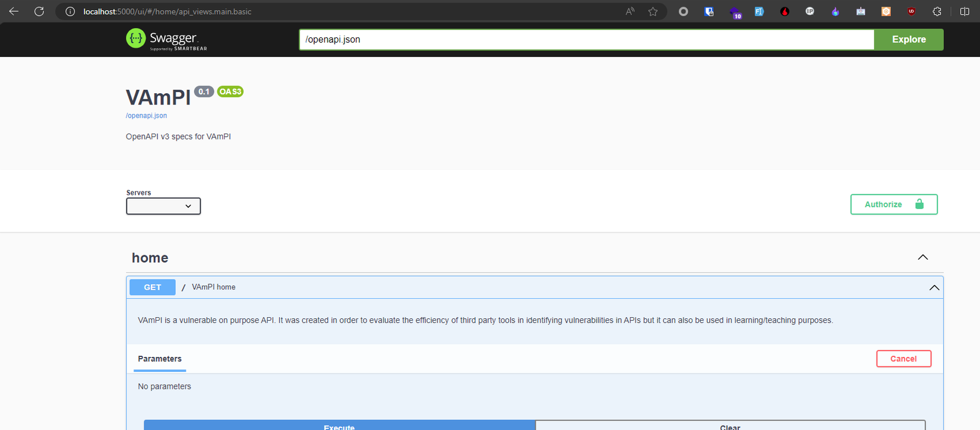Image resolution: width=980 pixels, height=430 pixels.
Task: Click the 0.1 version badge
Action: (204, 91)
